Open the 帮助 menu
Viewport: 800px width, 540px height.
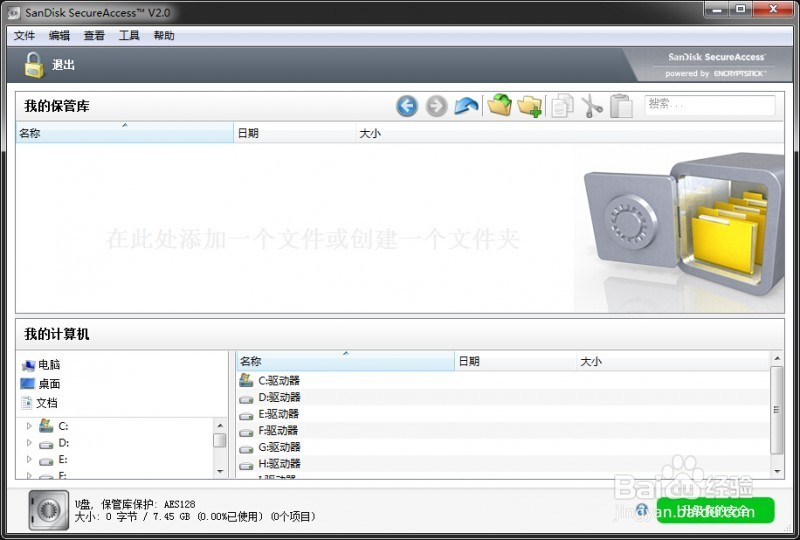click(164, 36)
